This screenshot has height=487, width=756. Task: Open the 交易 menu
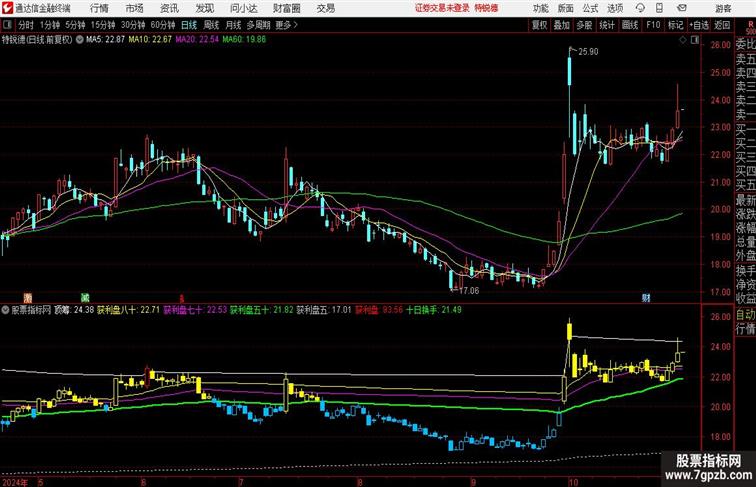pyautogui.click(x=325, y=8)
